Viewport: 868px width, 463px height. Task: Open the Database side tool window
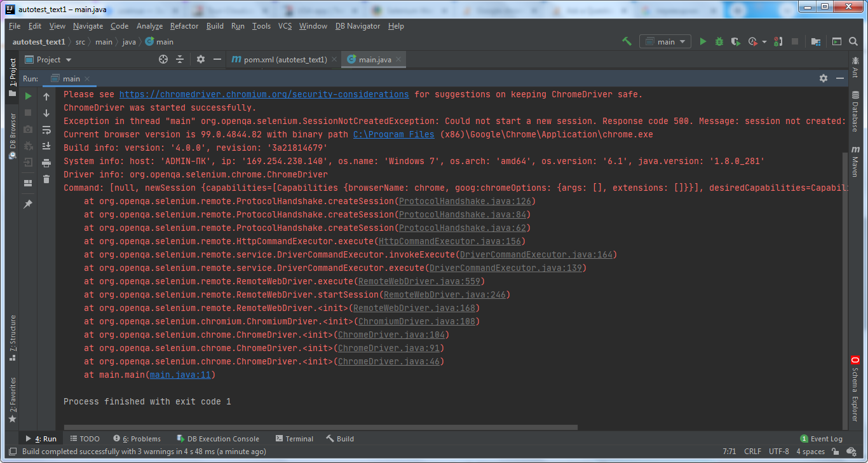coord(855,112)
